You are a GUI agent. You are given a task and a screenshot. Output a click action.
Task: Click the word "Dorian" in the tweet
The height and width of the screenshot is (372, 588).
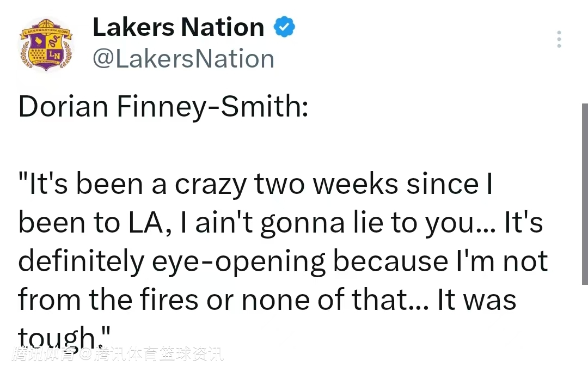click(x=63, y=107)
